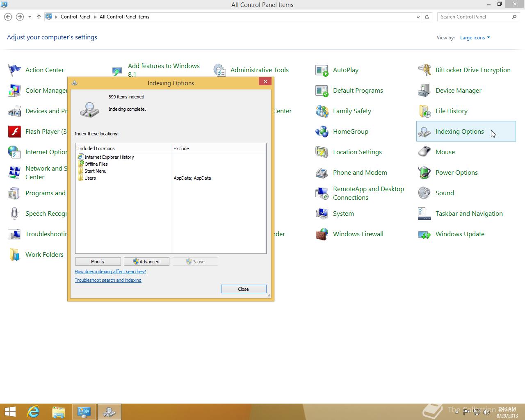Open the Family Safety icon
This screenshot has width=525, height=420.
[x=322, y=111]
